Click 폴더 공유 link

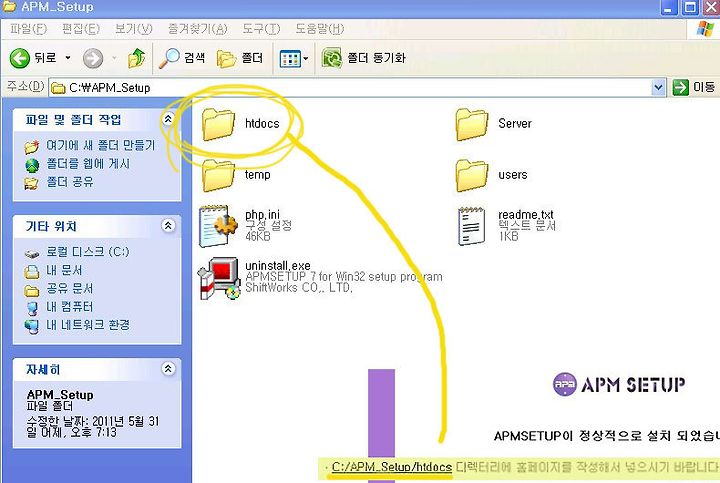point(70,182)
